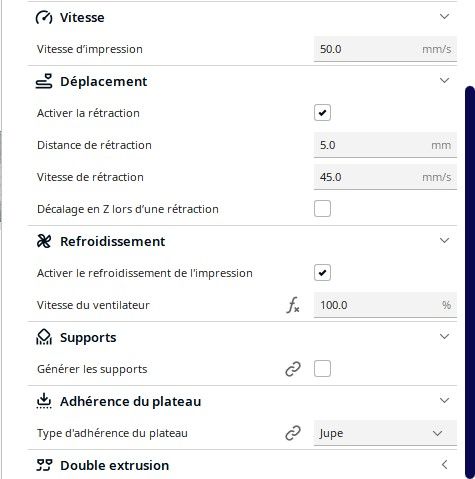
Task: Click the Vitesse speedometer icon
Action: coord(44,17)
